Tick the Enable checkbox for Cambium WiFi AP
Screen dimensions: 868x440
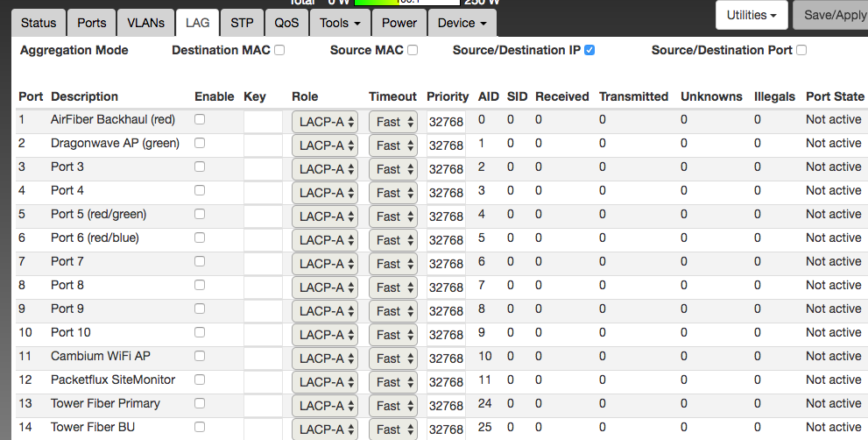tap(200, 356)
